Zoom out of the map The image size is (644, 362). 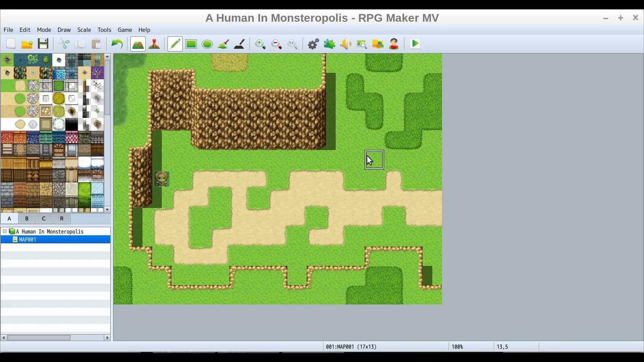[276, 44]
